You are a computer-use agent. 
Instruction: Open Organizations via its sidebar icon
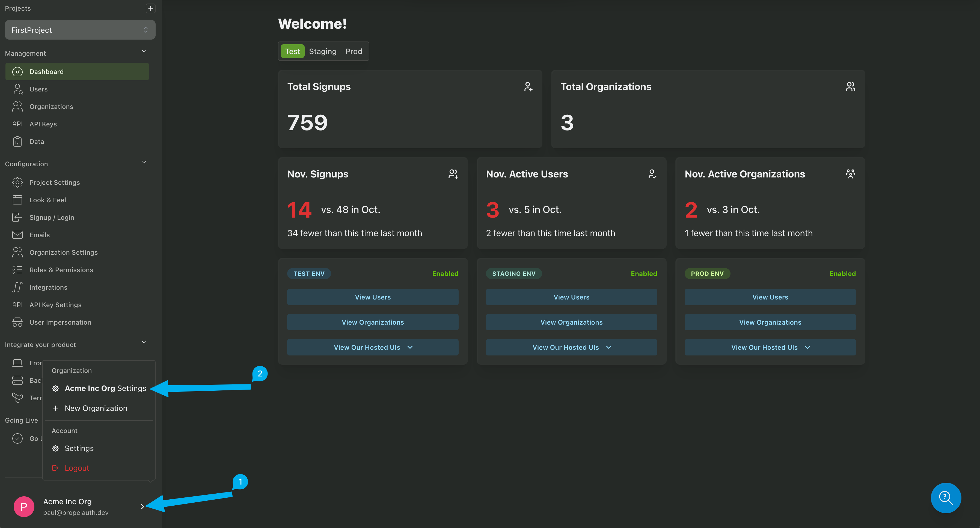tap(17, 106)
